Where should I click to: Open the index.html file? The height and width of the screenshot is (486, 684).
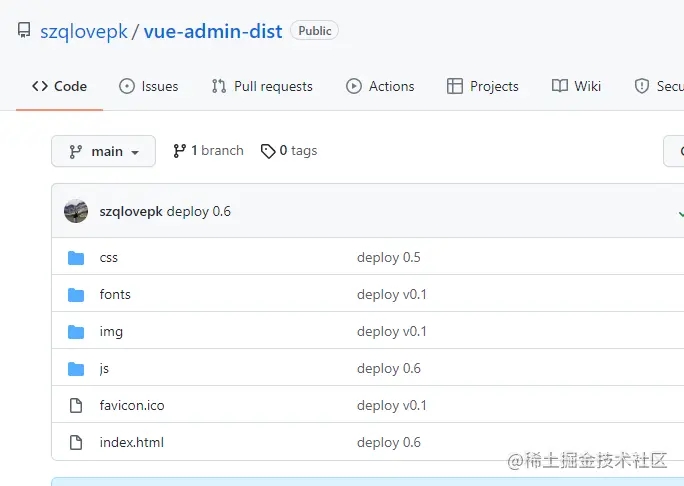click(132, 443)
